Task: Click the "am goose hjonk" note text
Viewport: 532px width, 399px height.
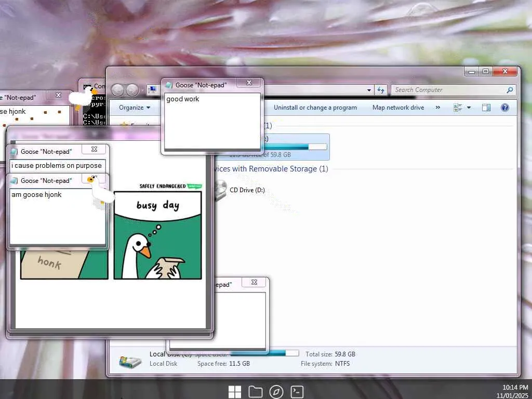Action: 37,195
